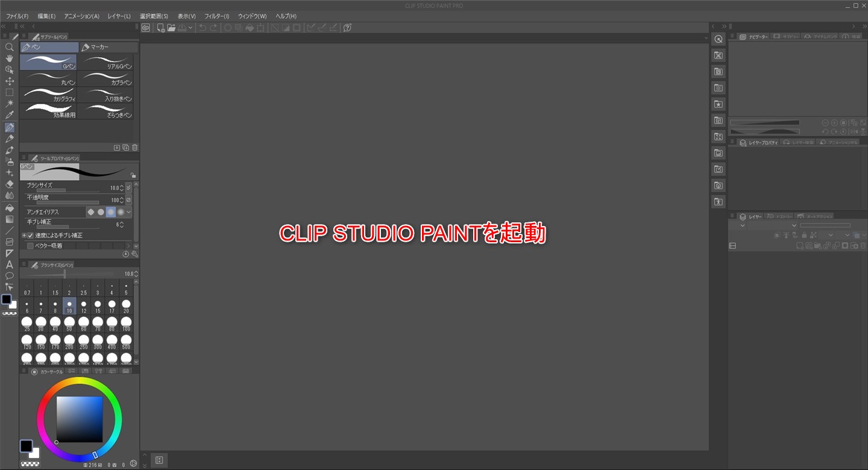This screenshot has width=868, height=470.
Task: Delete sub tool with trash icon
Action: click(135, 148)
